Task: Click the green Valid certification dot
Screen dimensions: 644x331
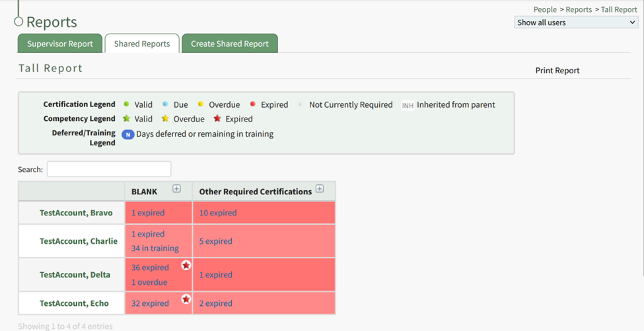Action: (127, 104)
